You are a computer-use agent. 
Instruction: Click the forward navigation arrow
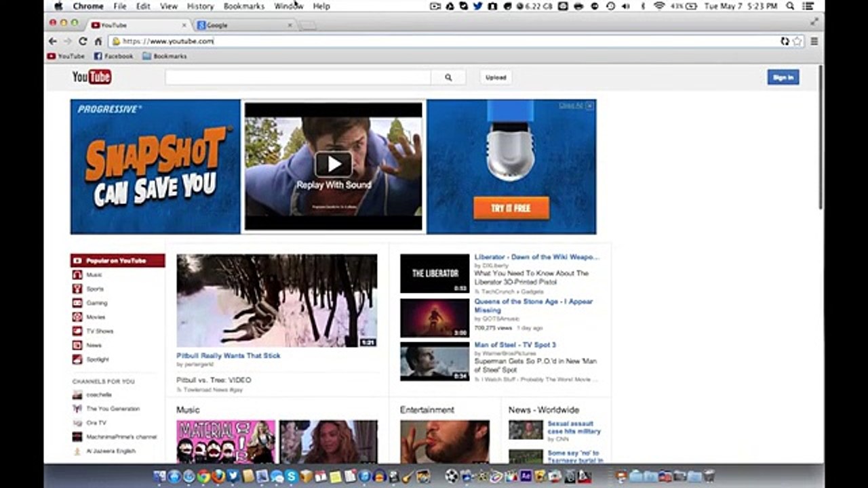[x=67, y=41]
